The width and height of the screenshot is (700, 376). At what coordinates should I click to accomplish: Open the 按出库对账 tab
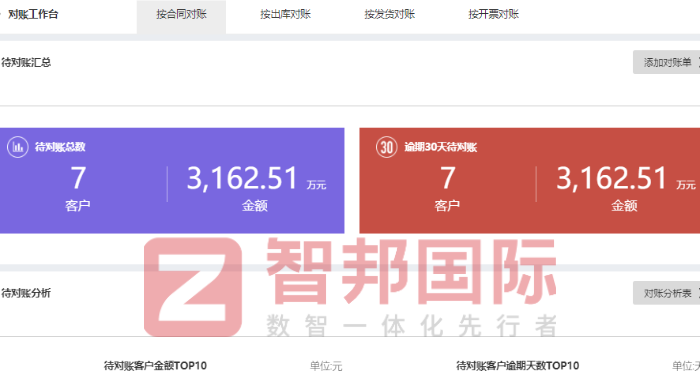[x=285, y=15]
